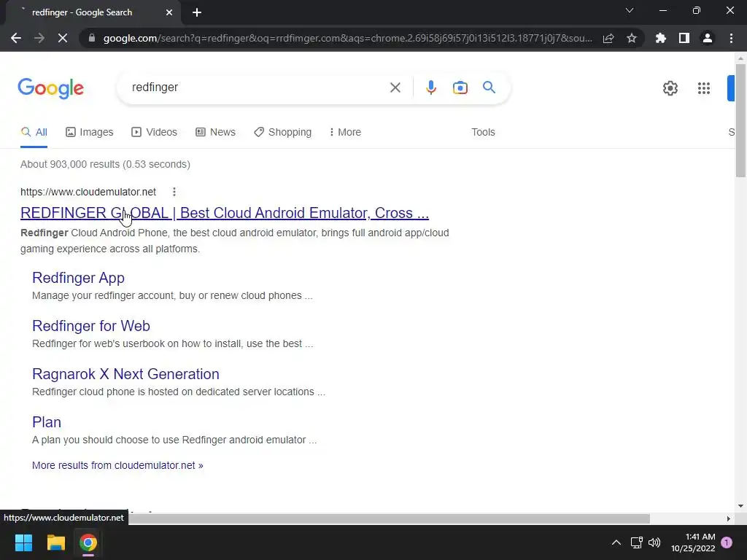Open volume control tray icon
Viewport: 747px width, 560px height.
(654, 542)
